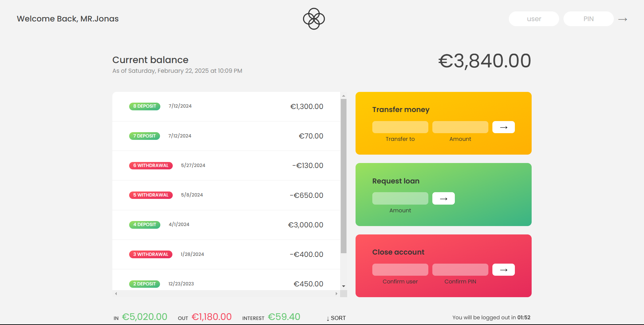Screen dimensions: 644x325
Task: Sort the transactions with SORT button
Action: [336, 318]
